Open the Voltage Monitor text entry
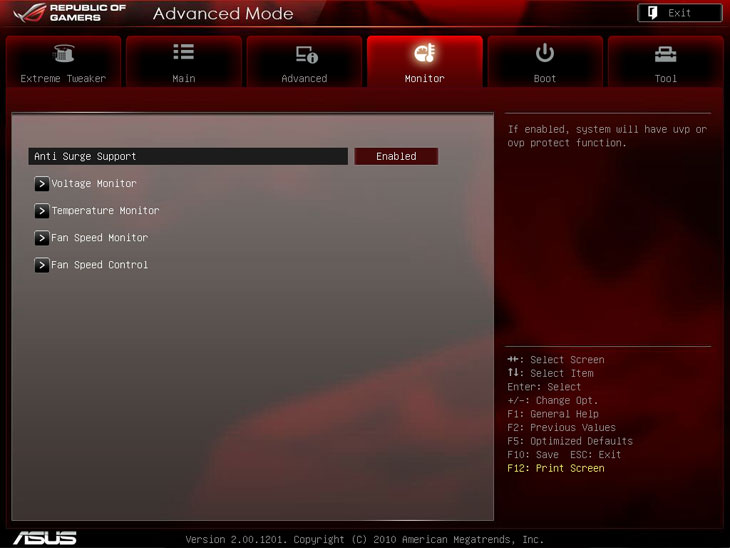Image resolution: width=730 pixels, height=548 pixels. (94, 184)
